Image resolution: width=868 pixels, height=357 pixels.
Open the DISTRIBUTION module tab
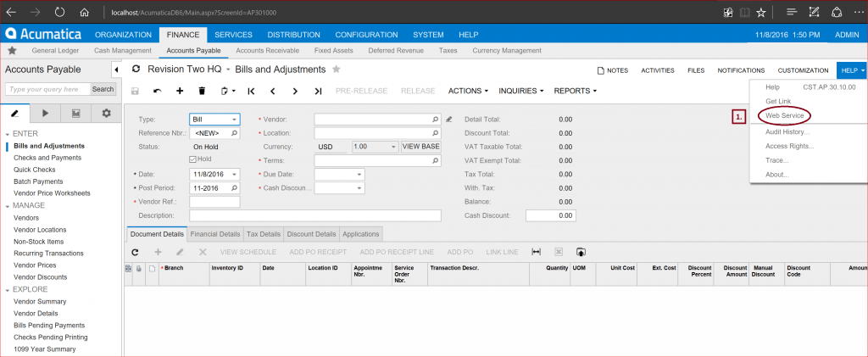pos(293,34)
